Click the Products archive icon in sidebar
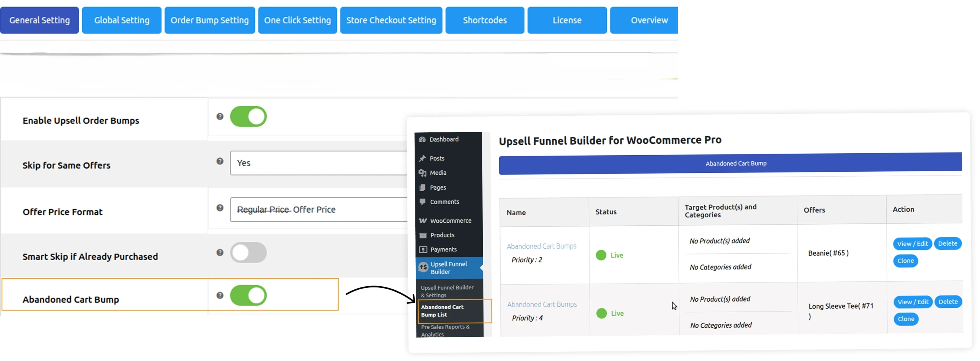980x361 pixels. click(x=423, y=235)
